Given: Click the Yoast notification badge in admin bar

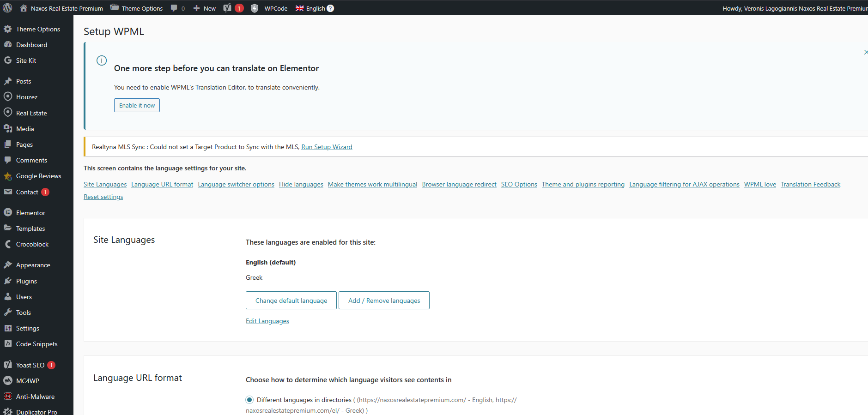Looking at the screenshot, I should click(x=239, y=8).
